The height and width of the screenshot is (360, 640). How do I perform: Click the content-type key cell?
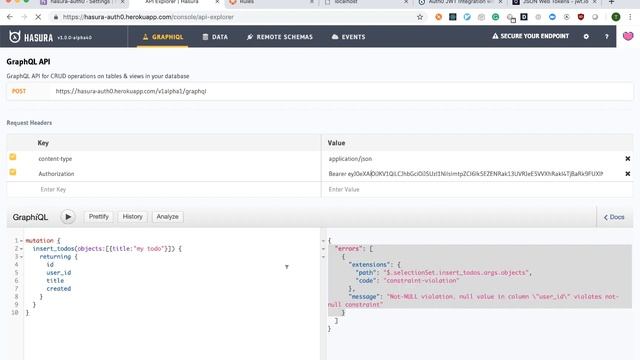55,159
